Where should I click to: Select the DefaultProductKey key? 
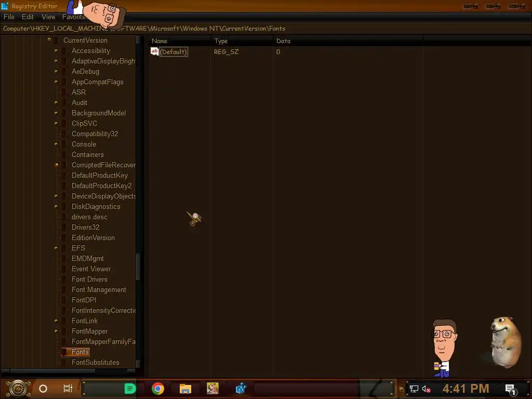(x=99, y=176)
